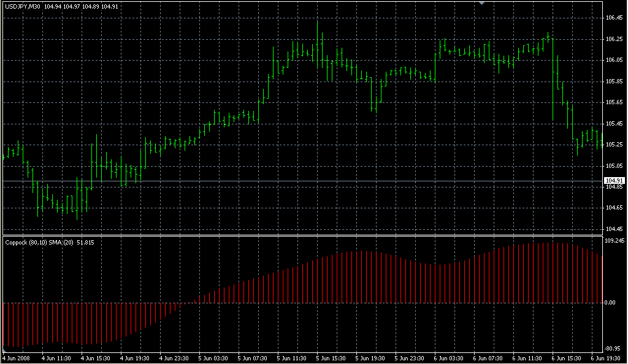Click the 106.45 price axis label

pos(614,18)
